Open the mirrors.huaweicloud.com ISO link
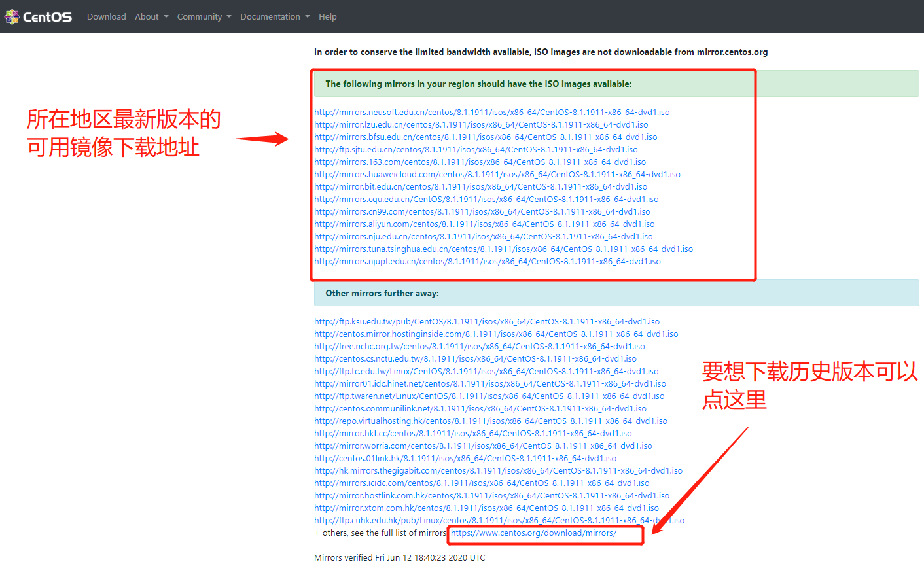 [497, 175]
